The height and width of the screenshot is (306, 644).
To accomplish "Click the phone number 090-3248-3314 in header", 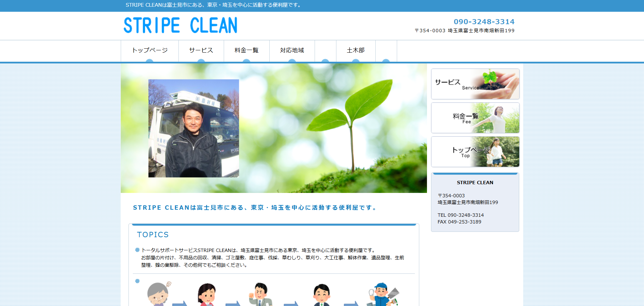I will tap(484, 22).
